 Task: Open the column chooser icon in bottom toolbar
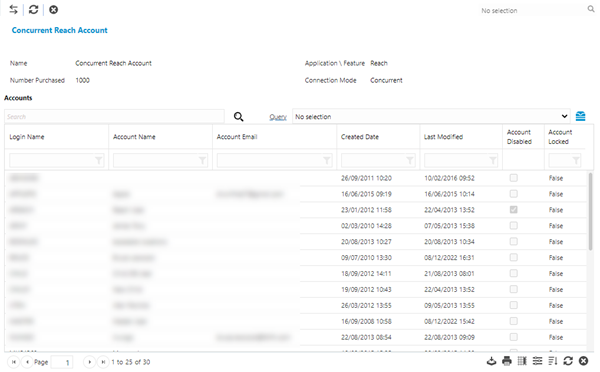click(x=522, y=361)
